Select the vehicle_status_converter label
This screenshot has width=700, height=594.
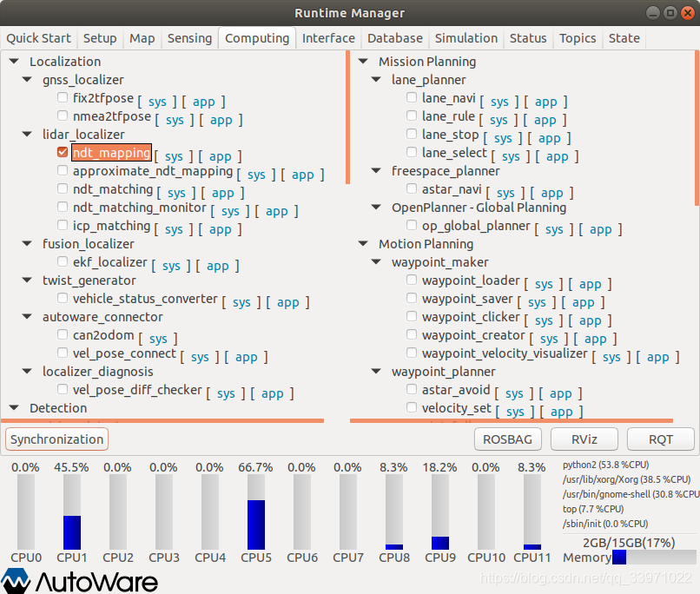click(145, 299)
